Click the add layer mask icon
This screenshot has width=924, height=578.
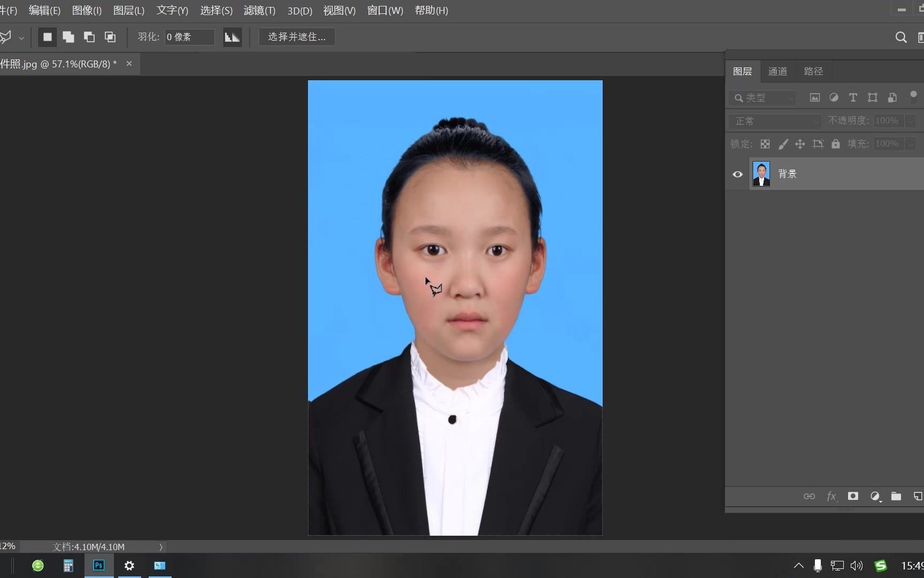[853, 496]
